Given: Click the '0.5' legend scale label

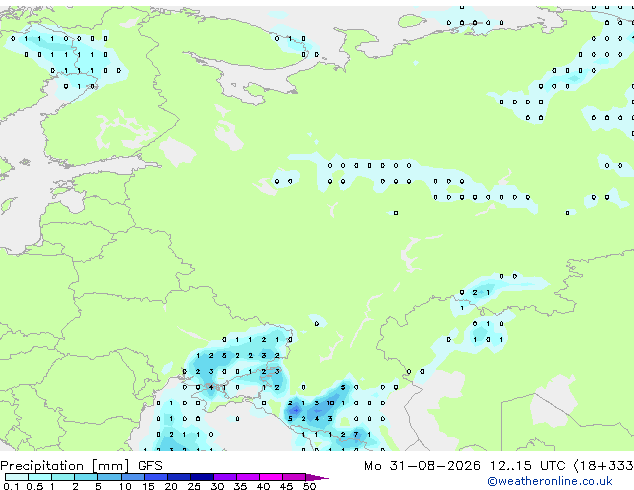Looking at the screenshot, I should 34,486.
